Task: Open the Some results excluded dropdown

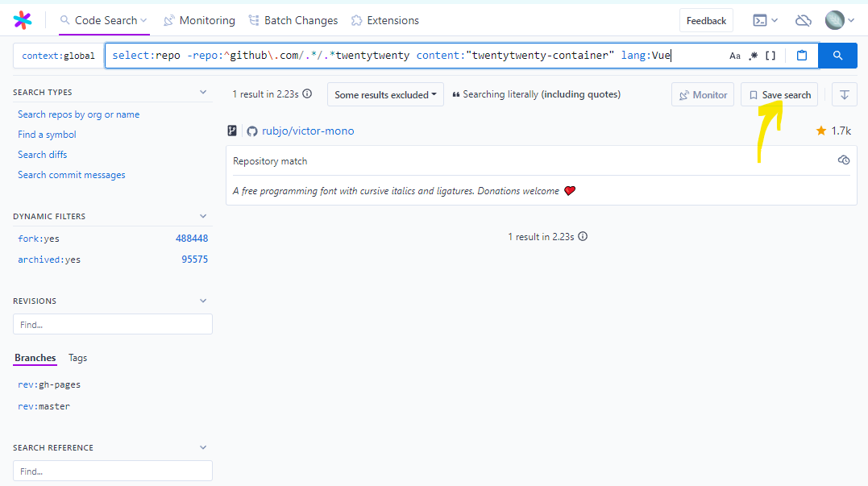Action: (x=385, y=94)
